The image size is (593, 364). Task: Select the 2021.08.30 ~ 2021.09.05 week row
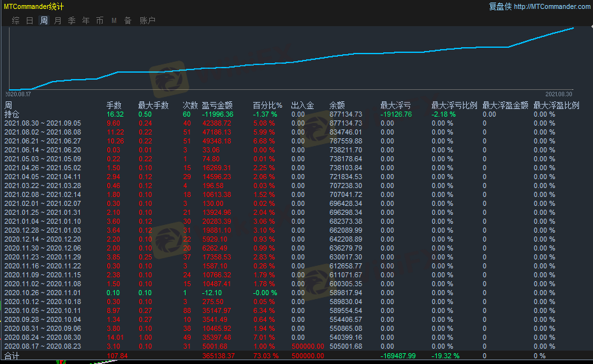(43, 123)
